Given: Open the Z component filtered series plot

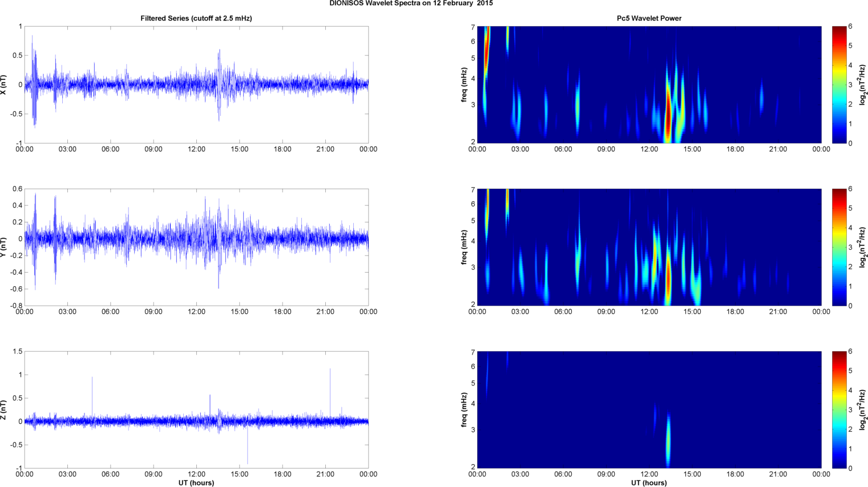Looking at the screenshot, I should coord(196,409).
